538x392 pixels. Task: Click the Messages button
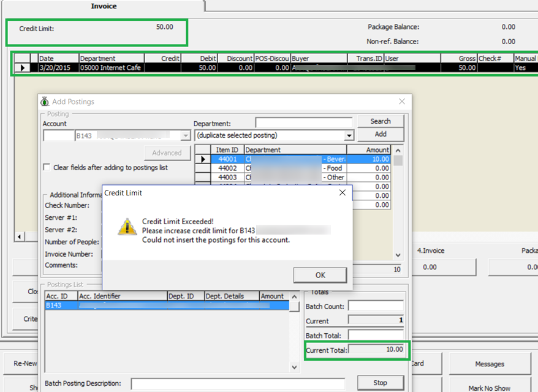(490, 364)
